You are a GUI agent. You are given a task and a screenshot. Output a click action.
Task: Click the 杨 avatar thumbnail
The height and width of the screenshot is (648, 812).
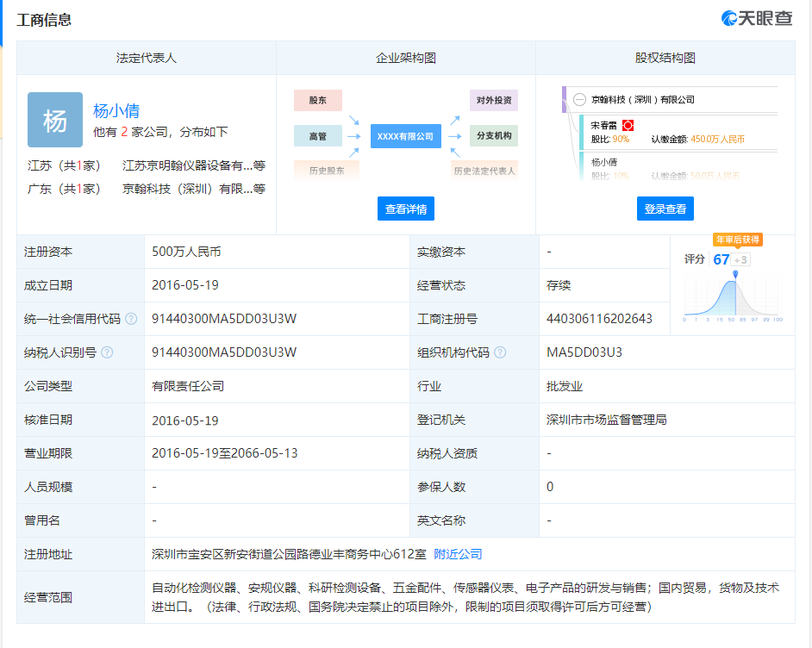coord(55,120)
